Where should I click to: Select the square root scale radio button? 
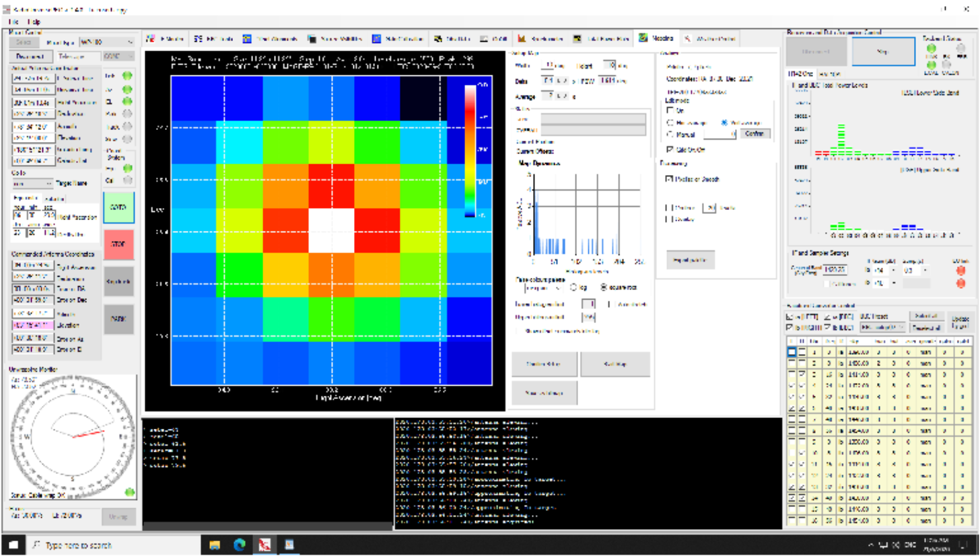[604, 287]
